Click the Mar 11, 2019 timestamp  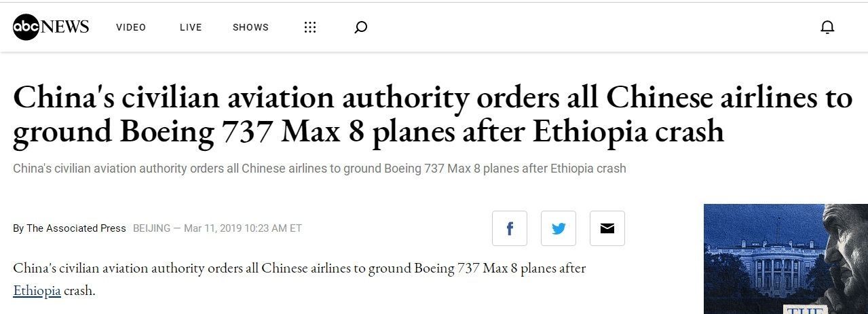pyautogui.click(x=243, y=228)
